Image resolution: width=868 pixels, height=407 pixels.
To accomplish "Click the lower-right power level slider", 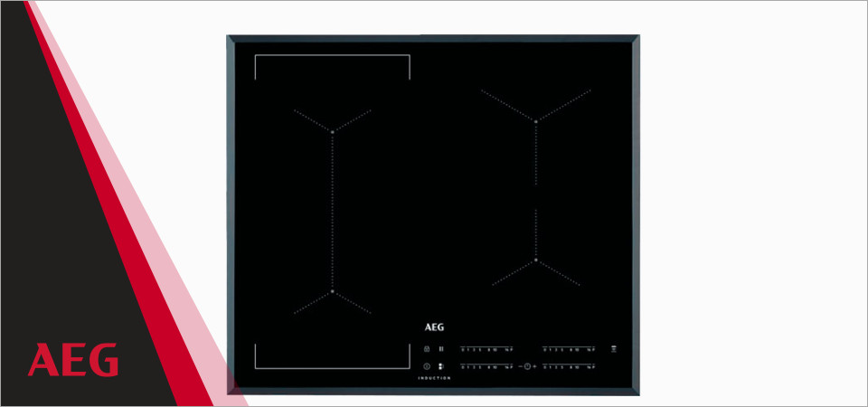I will [569, 366].
